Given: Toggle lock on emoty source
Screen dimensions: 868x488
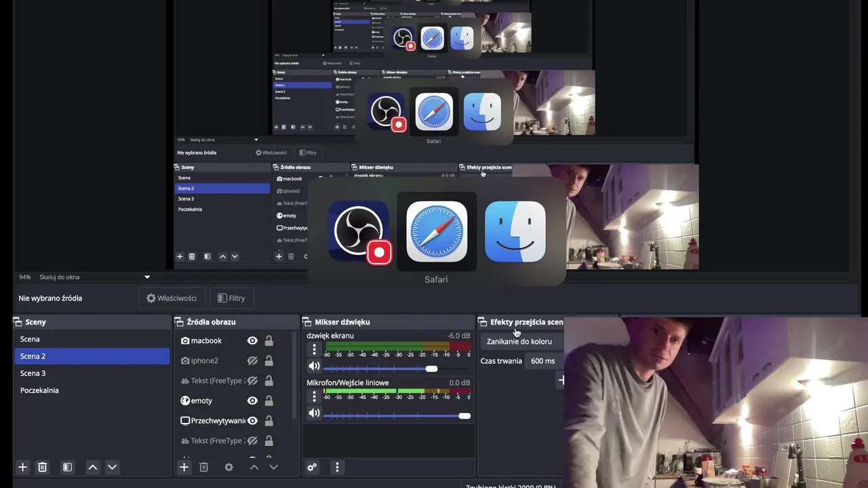Looking at the screenshot, I should click(269, 401).
